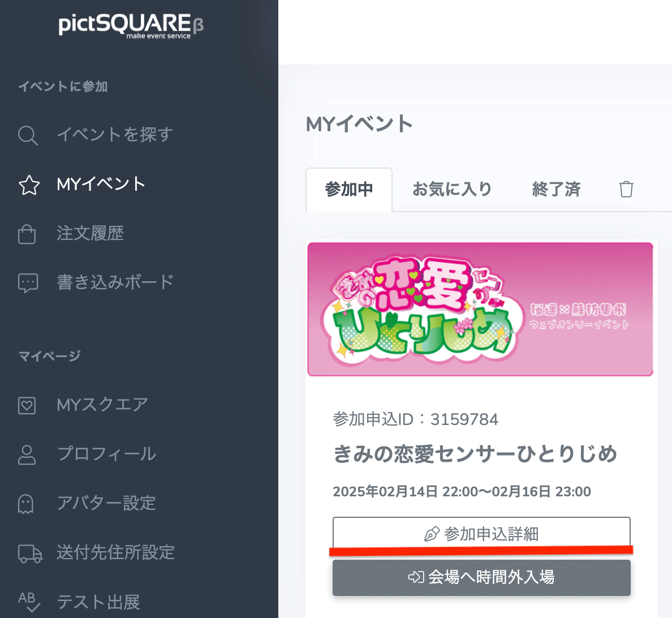Click the AB check icon for テスト出展

click(x=29, y=602)
